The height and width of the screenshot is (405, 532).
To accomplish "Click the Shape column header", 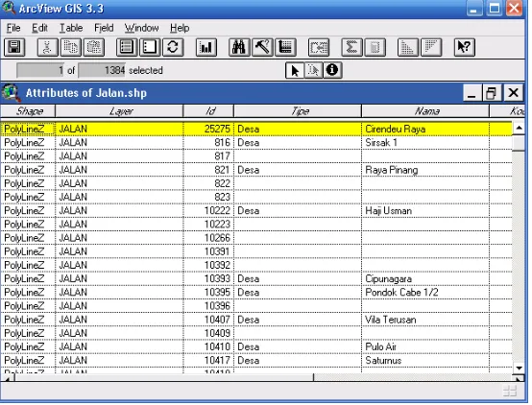I will click(x=28, y=111).
